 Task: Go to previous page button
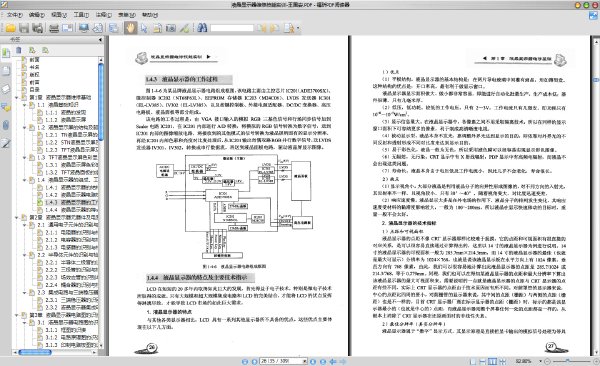tap(254, 361)
